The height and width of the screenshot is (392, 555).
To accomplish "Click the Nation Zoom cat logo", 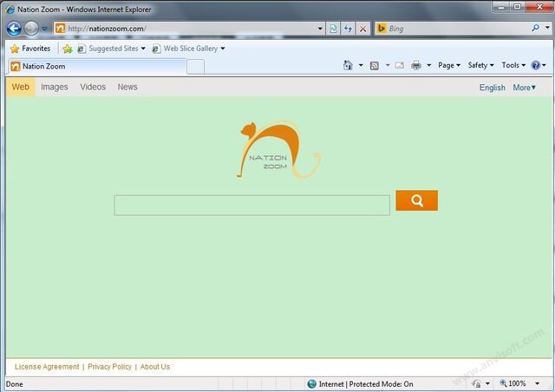I will tap(279, 149).
